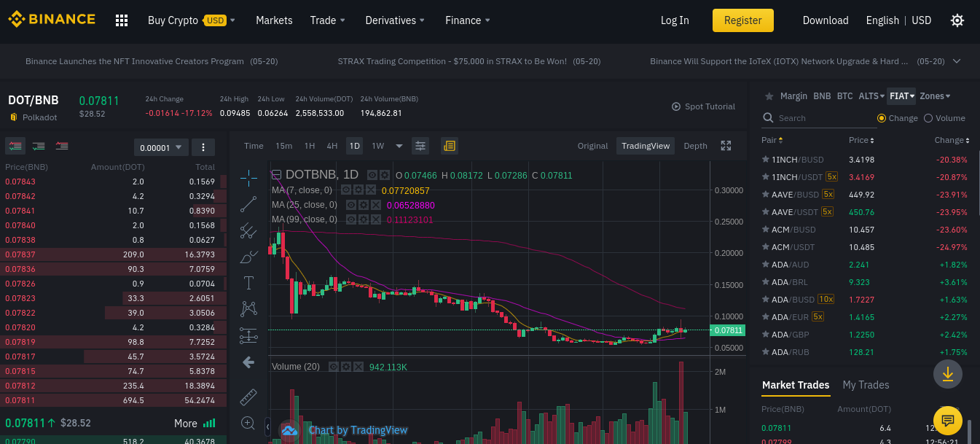Toggle the theme settings sun icon
Screen dimensions: 980x444
pos(957,20)
